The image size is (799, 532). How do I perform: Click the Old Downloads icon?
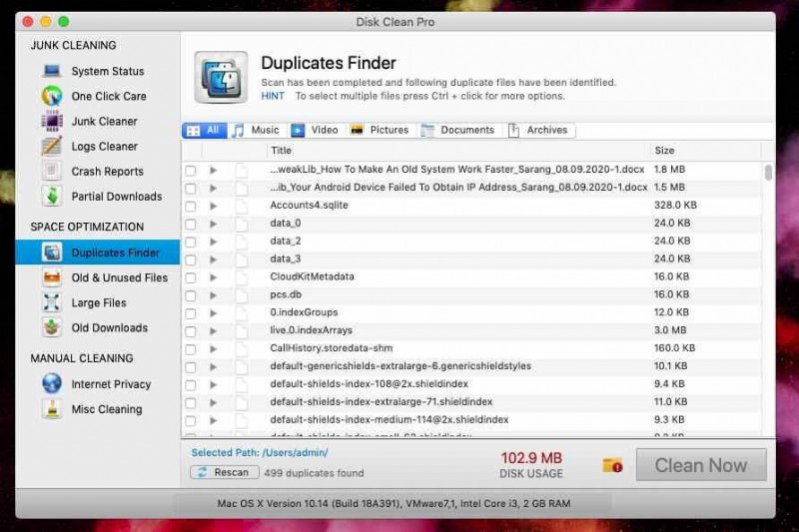[52, 327]
